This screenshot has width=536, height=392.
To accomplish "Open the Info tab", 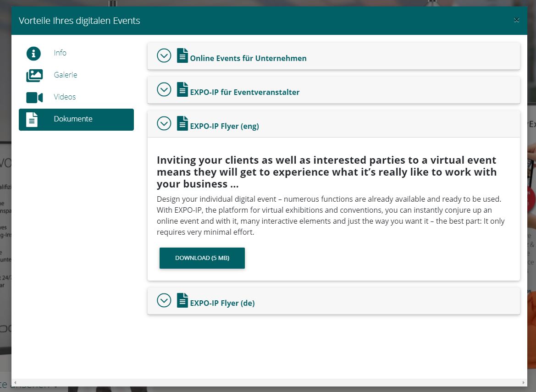I will tap(60, 53).
